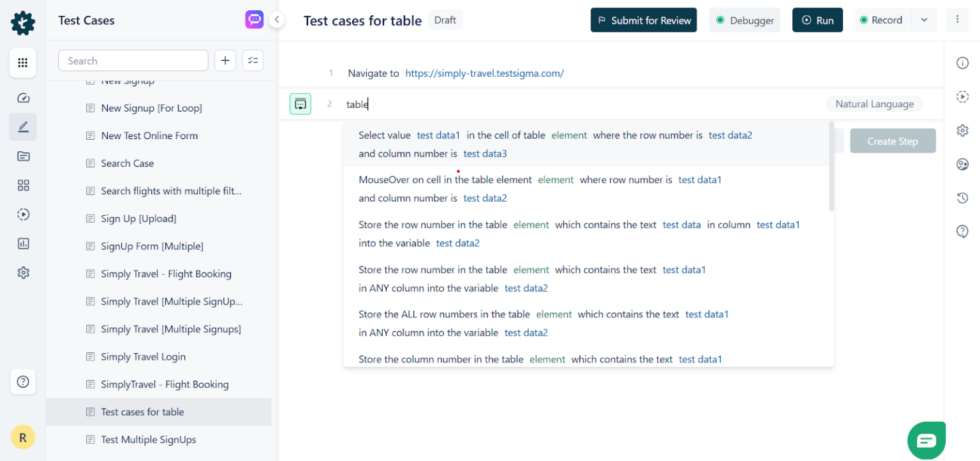Screen dimensions: 980x461
Task: Open the Elements panel icon in left sidebar
Action: tap(23, 185)
